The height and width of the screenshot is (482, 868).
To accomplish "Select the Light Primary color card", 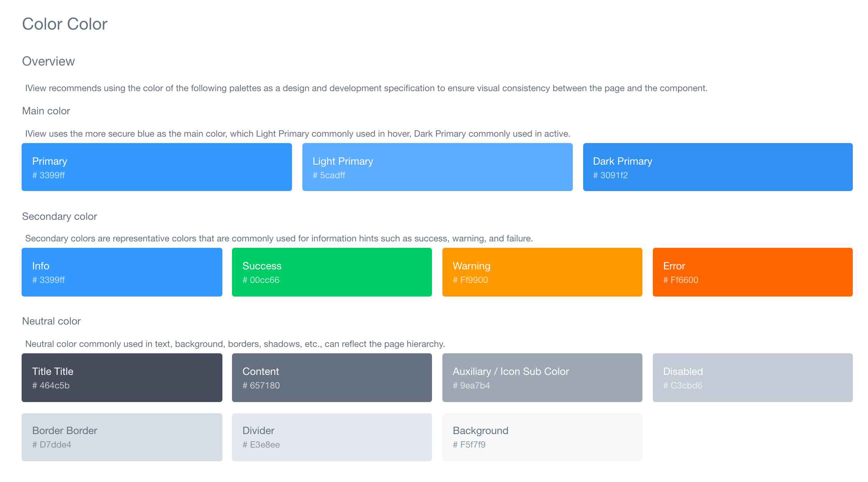I will point(437,167).
